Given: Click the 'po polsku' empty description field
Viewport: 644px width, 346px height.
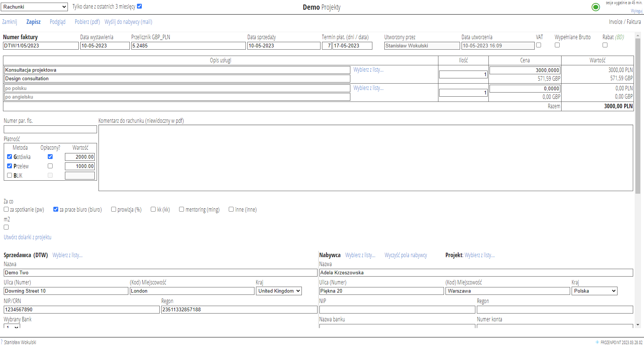Looking at the screenshot, I should click(177, 88).
